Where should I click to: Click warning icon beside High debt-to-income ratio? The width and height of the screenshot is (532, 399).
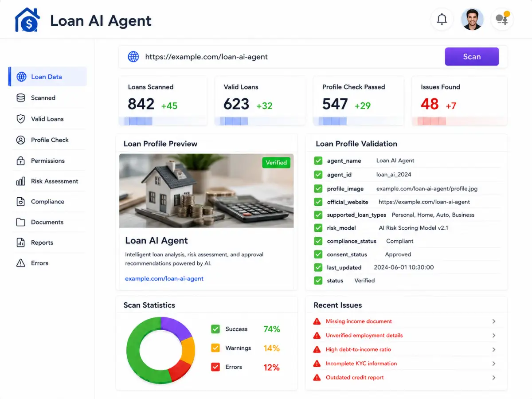[317, 350]
